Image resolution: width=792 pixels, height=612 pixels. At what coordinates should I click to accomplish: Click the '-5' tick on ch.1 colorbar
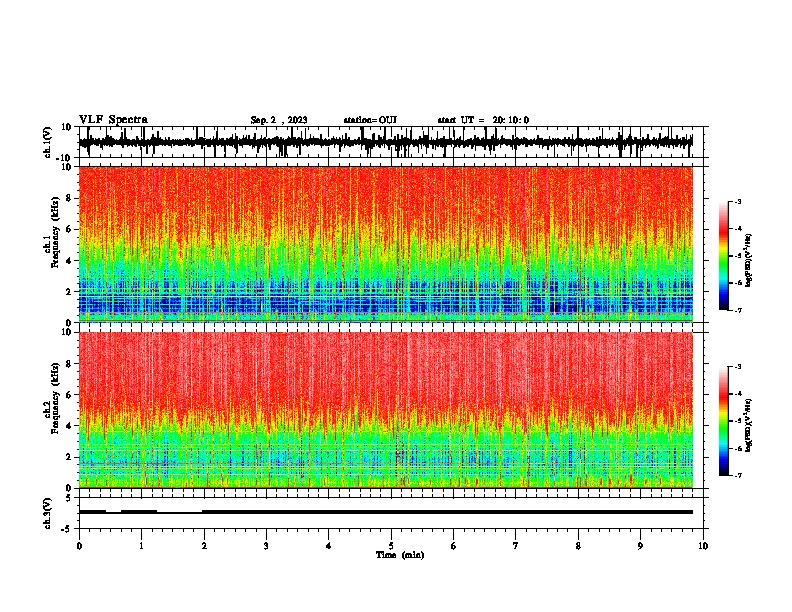click(737, 256)
